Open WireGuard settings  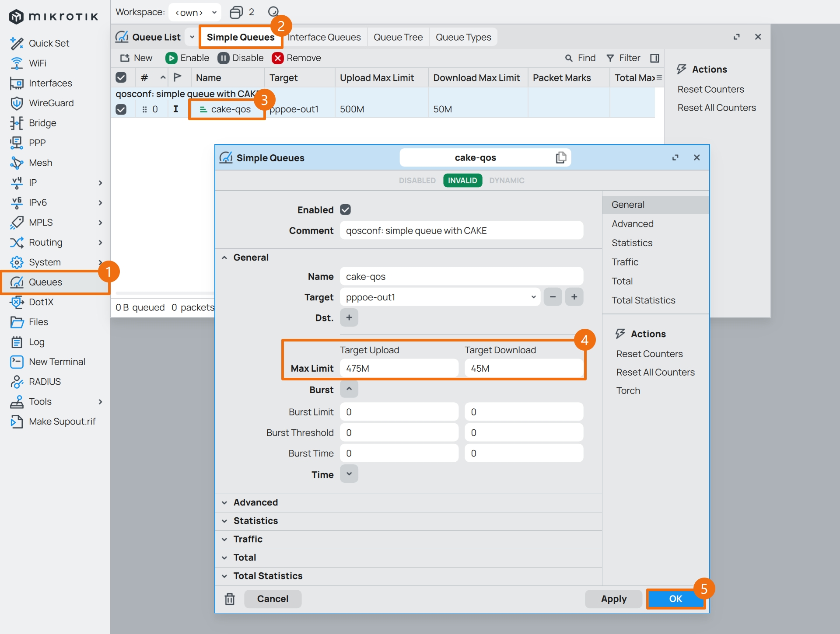pyautogui.click(x=51, y=103)
